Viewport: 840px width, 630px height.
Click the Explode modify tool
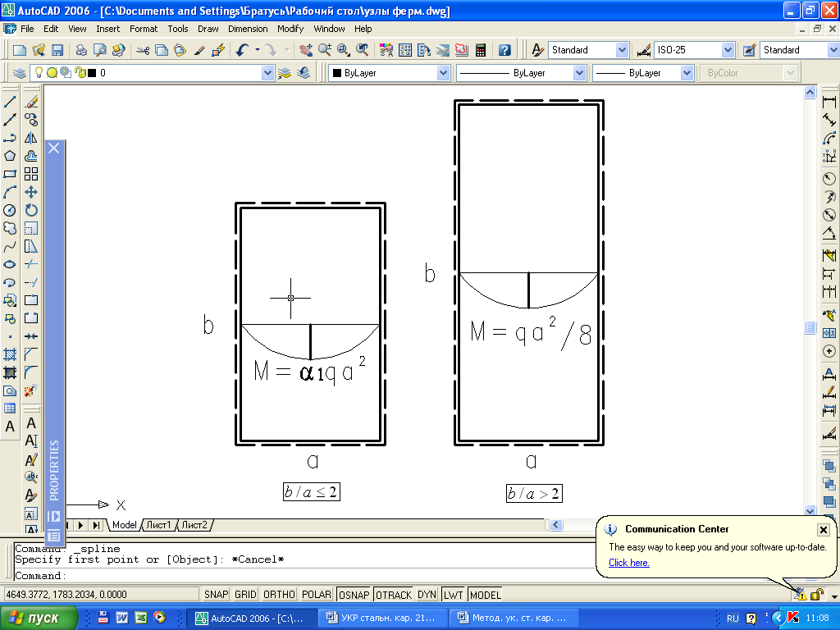[31, 390]
